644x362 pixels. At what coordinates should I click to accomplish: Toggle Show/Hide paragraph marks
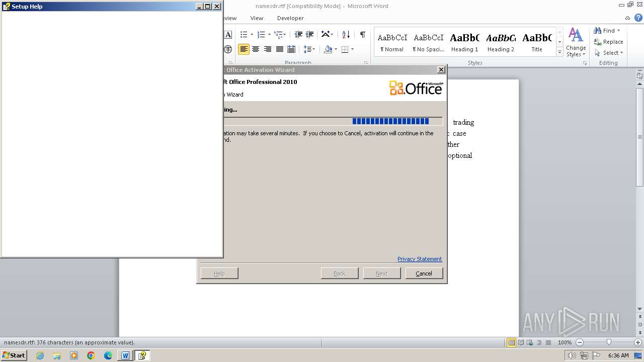click(x=362, y=34)
